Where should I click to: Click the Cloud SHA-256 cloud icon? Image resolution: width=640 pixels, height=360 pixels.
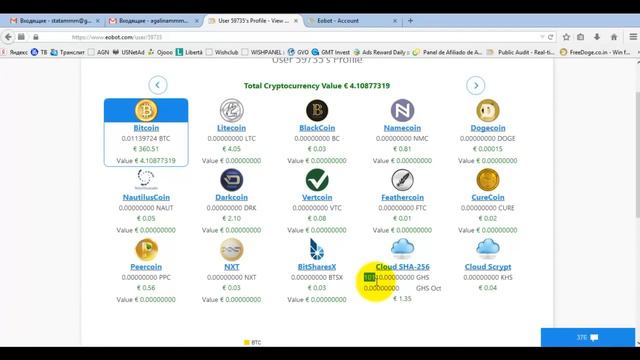(402, 248)
